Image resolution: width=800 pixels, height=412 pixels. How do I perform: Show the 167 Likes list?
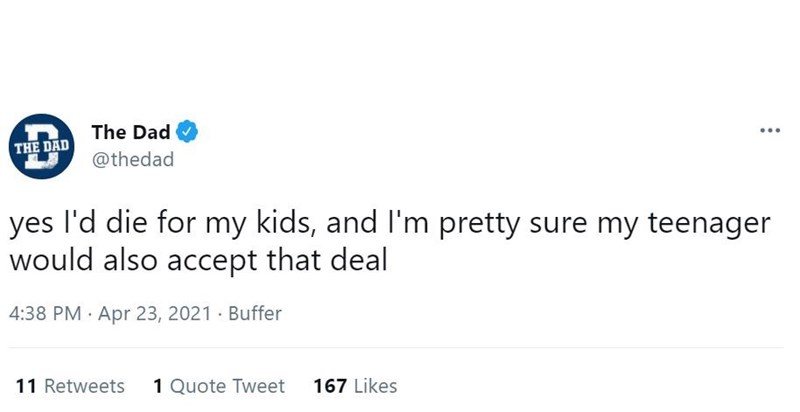pos(355,386)
